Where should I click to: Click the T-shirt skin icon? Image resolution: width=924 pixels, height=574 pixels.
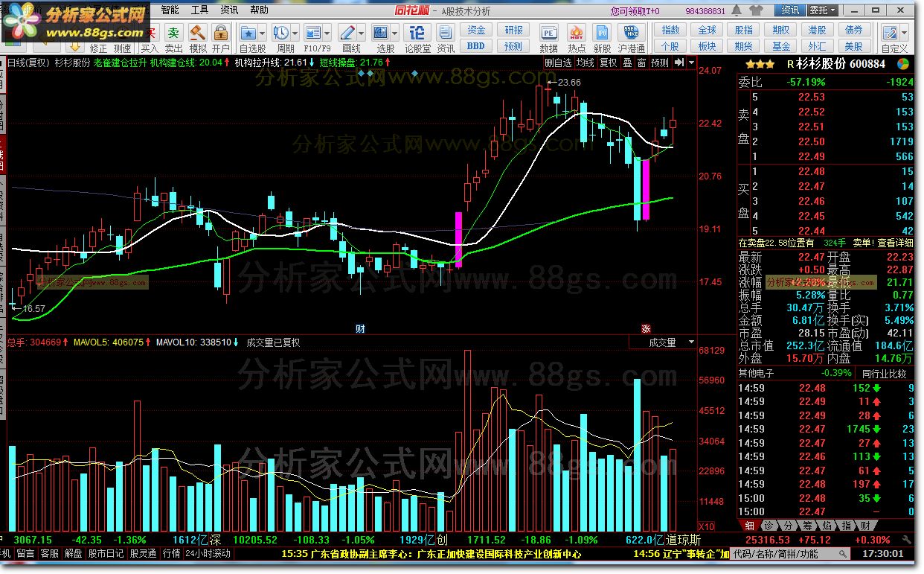[x=757, y=10]
